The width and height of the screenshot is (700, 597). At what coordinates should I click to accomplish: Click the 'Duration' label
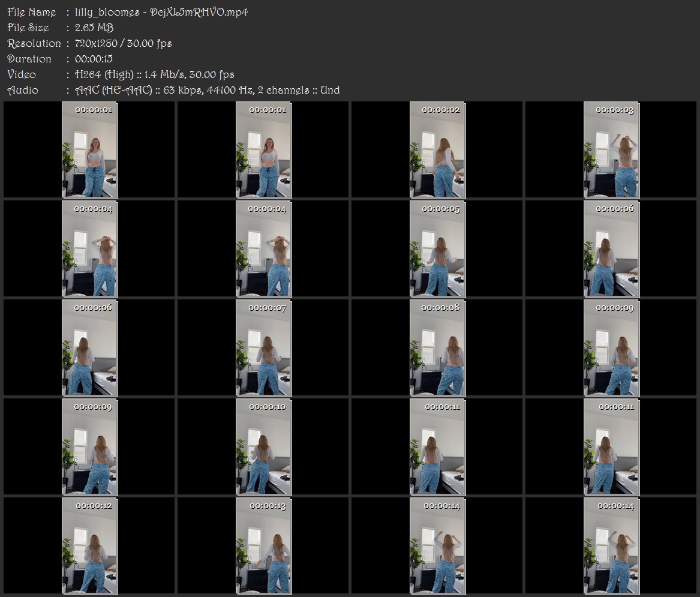tap(29, 59)
